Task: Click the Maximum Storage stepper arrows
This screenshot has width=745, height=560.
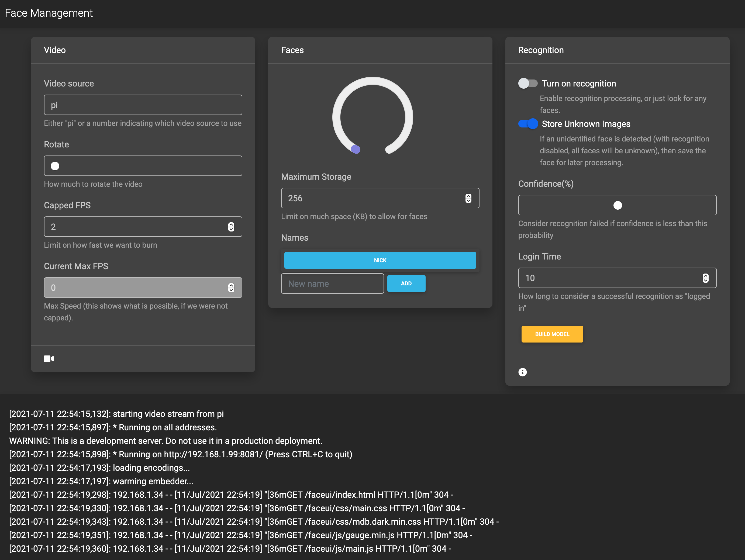Action: 468,198
